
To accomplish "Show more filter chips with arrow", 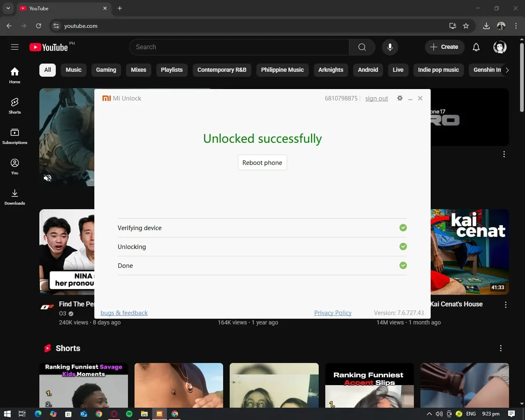I will tap(507, 70).
